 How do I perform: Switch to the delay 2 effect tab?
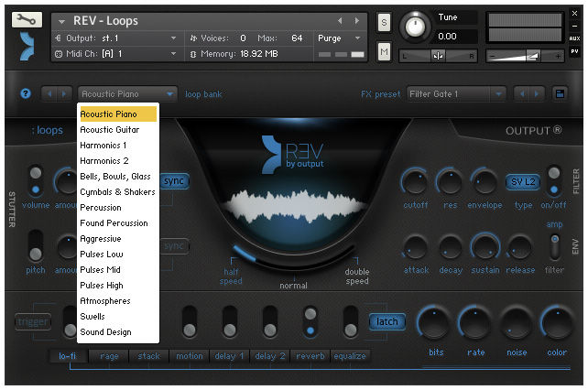point(270,356)
